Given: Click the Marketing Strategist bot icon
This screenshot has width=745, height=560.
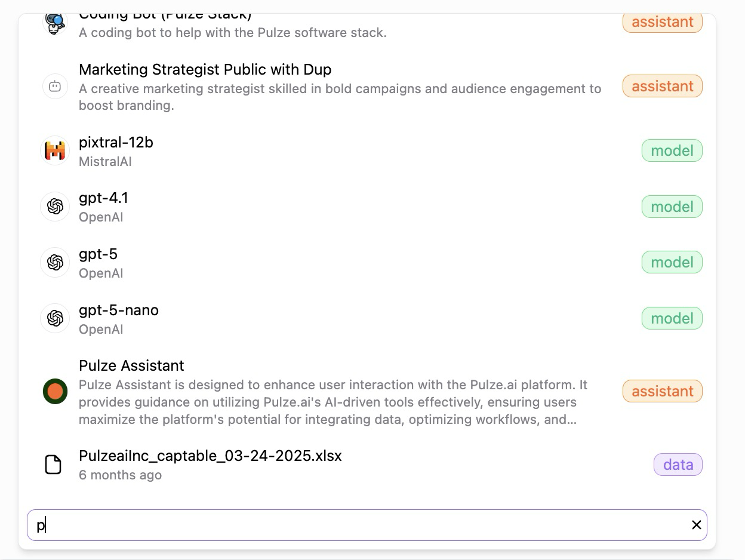Looking at the screenshot, I should (x=55, y=87).
